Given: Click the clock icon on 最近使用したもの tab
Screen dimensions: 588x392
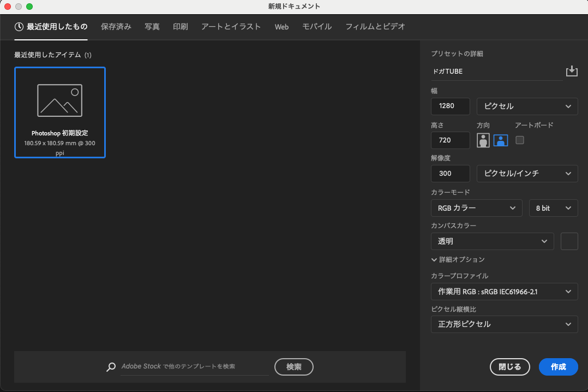Looking at the screenshot, I should point(19,27).
